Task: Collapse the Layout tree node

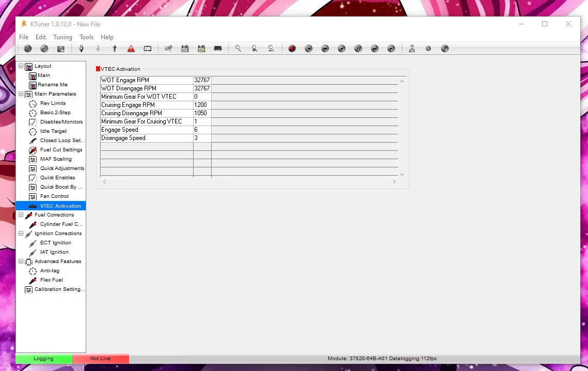Action: 21,66
